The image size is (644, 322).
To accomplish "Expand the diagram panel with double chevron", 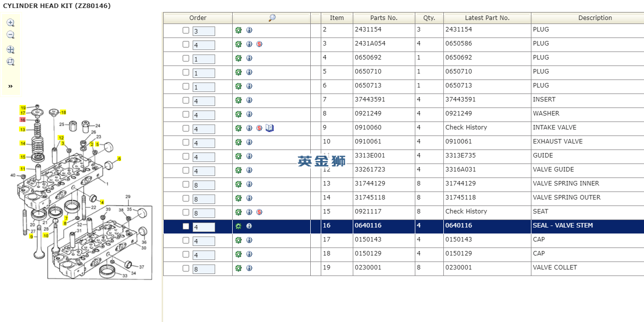I will tap(11, 86).
